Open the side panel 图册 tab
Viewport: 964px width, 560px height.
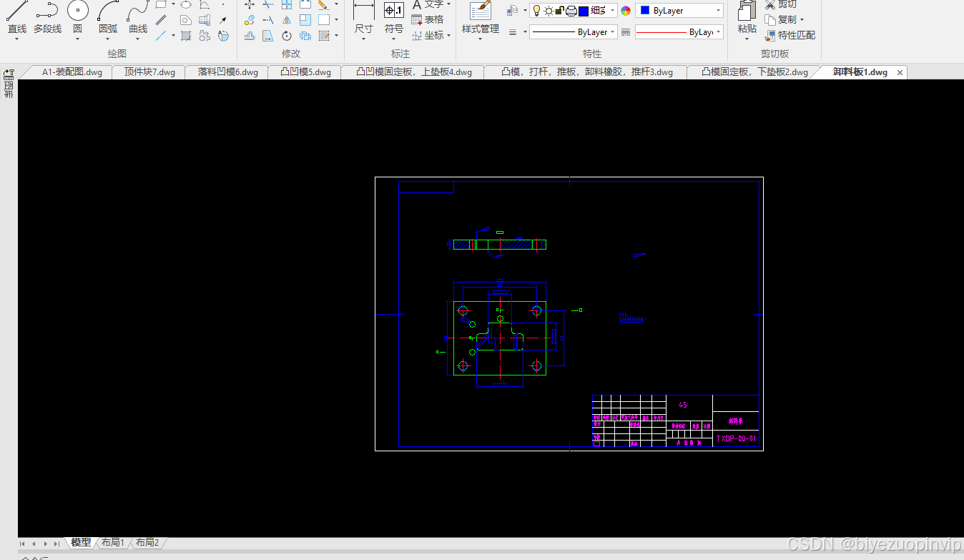tap(9, 84)
